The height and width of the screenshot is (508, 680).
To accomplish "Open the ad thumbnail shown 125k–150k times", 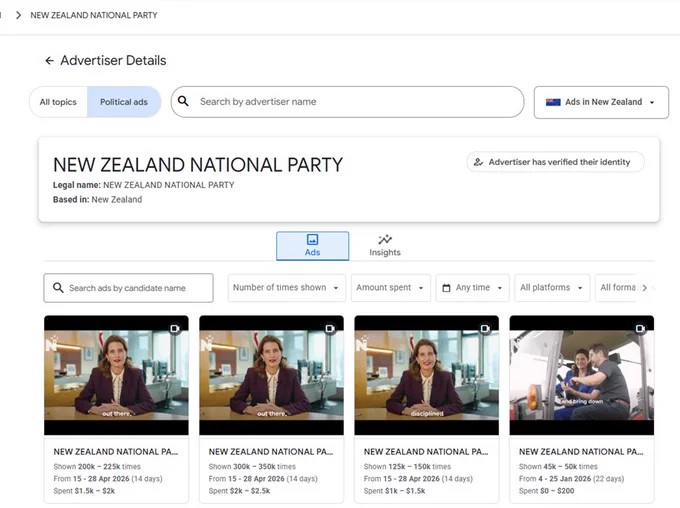I will tap(427, 375).
